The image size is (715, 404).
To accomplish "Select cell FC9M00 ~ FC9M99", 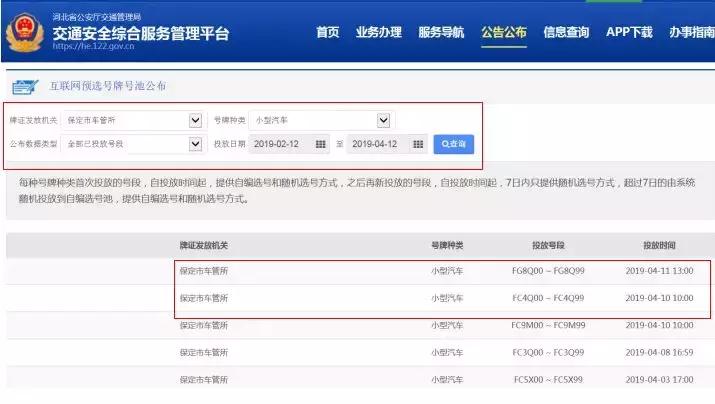I will coord(548,325).
